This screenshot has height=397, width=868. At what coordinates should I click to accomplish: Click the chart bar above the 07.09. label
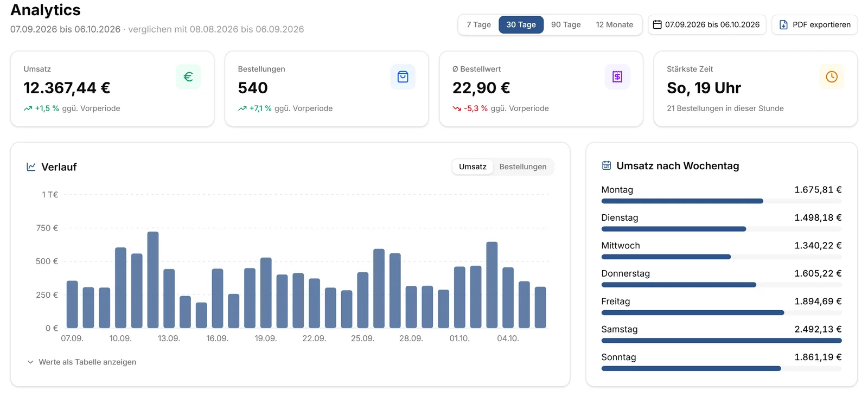coord(72,304)
